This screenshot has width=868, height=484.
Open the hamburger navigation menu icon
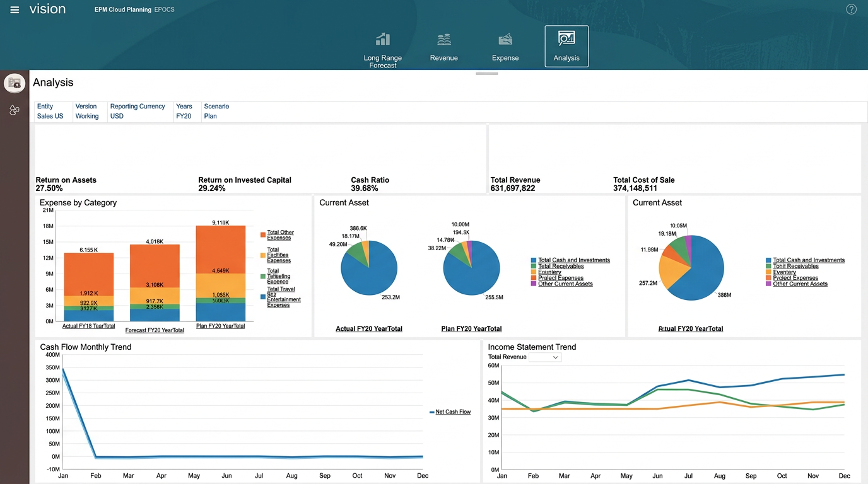point(14,9)
